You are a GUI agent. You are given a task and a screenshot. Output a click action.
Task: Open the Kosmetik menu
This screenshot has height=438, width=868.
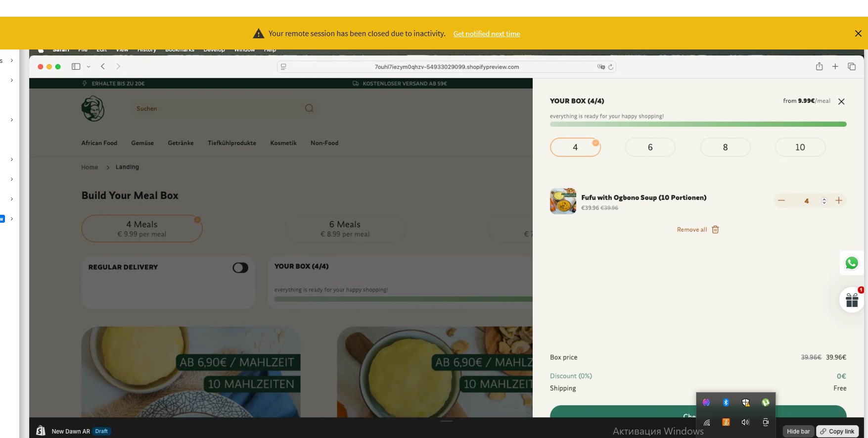[283, 143]
